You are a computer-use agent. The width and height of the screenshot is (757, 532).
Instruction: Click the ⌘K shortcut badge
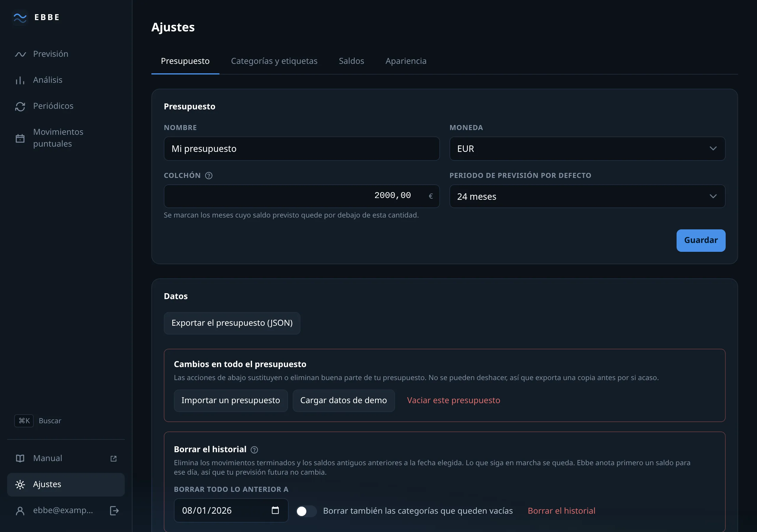tap(24, 421)
